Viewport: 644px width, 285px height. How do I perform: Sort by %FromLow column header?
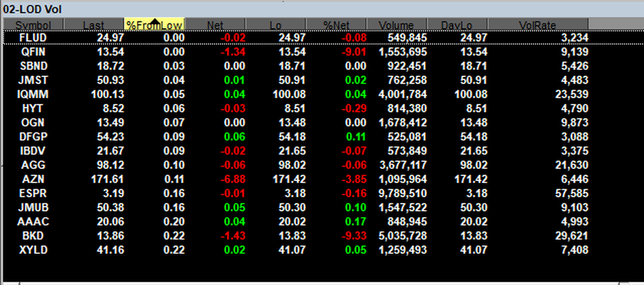pyautogui.click(x=154, y=25)
